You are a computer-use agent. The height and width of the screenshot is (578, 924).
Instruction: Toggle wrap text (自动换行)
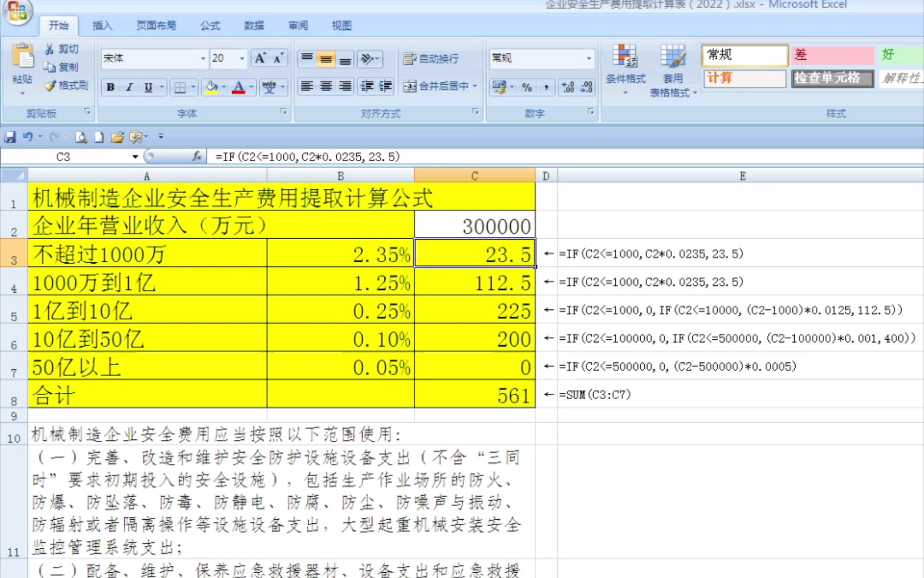click(x=431, y=58)
